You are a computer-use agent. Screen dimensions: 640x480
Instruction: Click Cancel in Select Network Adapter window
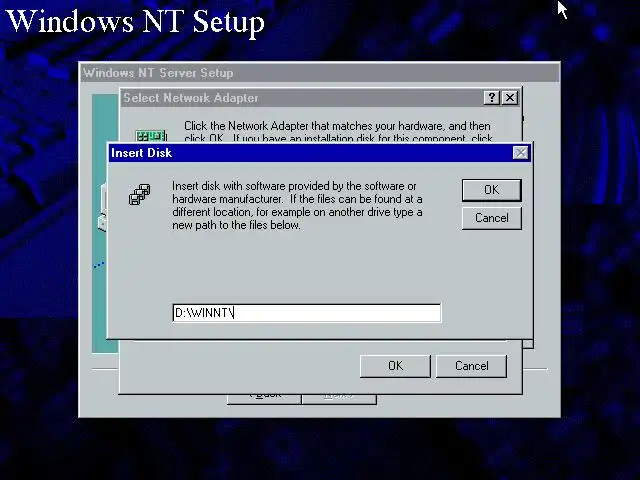click(x=471, y=366)
